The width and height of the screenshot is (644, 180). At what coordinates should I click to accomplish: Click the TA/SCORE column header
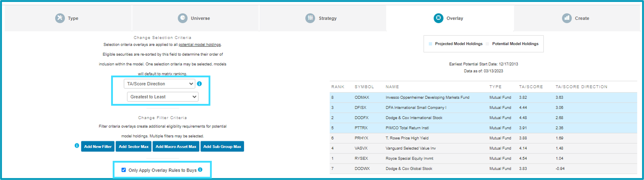click(x=531, y=87)
